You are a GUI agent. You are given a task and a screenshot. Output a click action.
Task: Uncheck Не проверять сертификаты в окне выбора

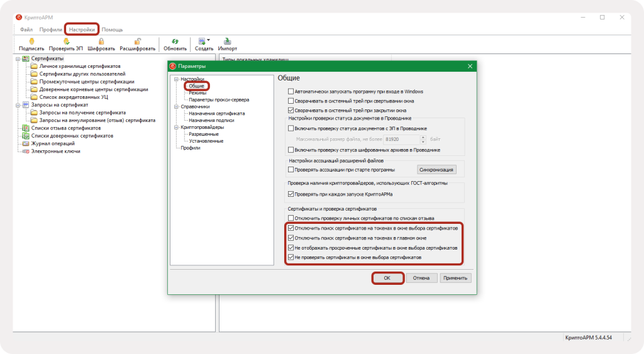point(291,258)
